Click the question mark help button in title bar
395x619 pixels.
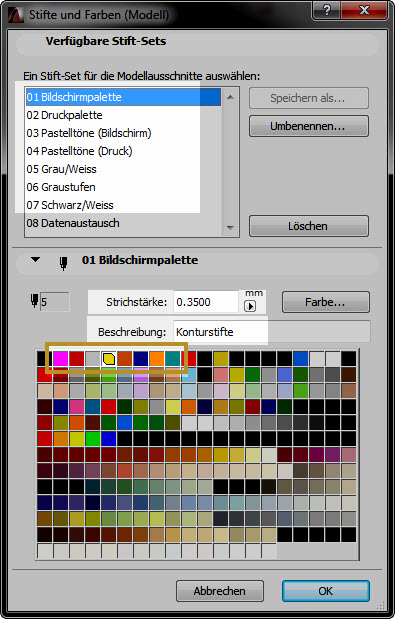point(327,10)
